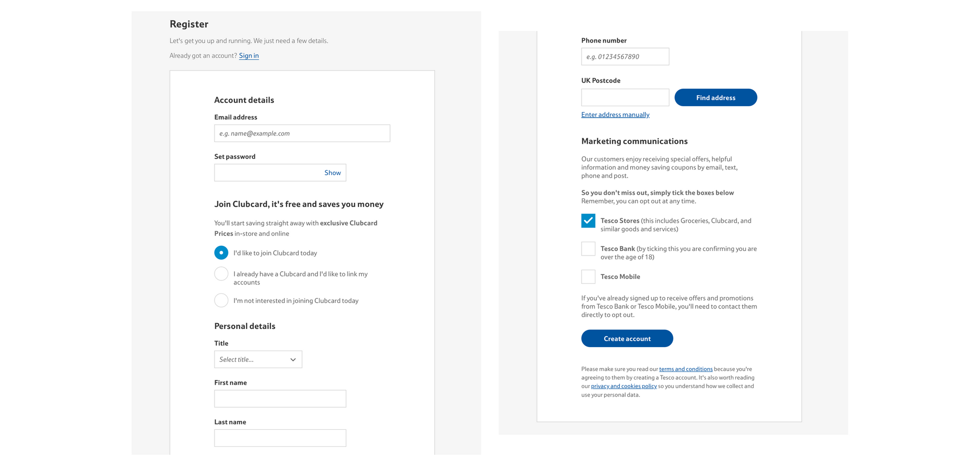Image resolution: width=980 pixels, height=466 pixels.
Task: Select the UK Postcode input field
Action: click(x=625, y=97)
